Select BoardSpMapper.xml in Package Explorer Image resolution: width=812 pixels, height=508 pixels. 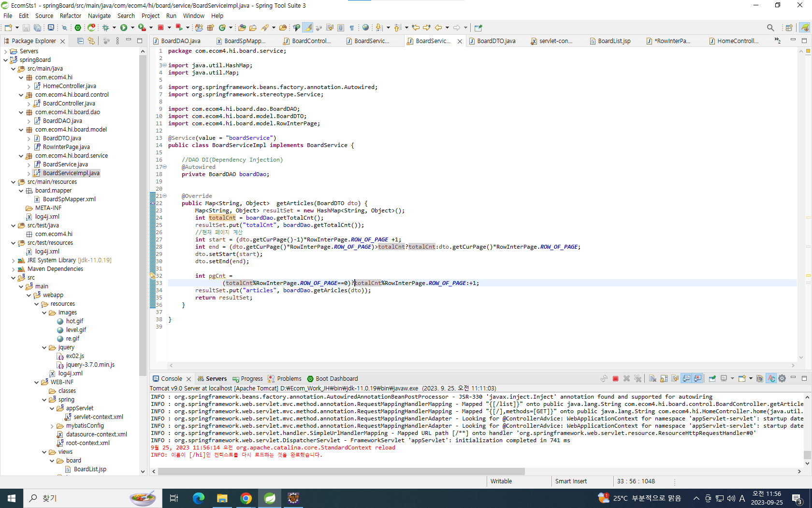pos(69,199)
